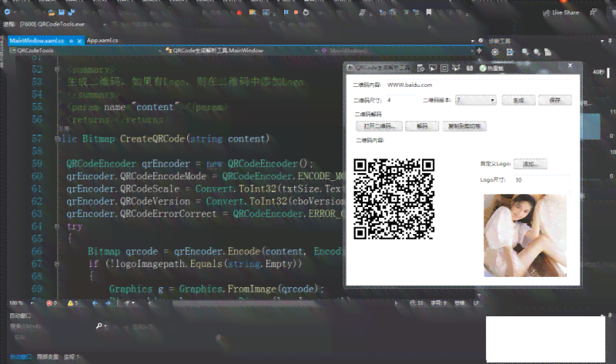Click the first debug toolbar icon in QRCode window
The image size is (616, 364).
coord(420,68)
